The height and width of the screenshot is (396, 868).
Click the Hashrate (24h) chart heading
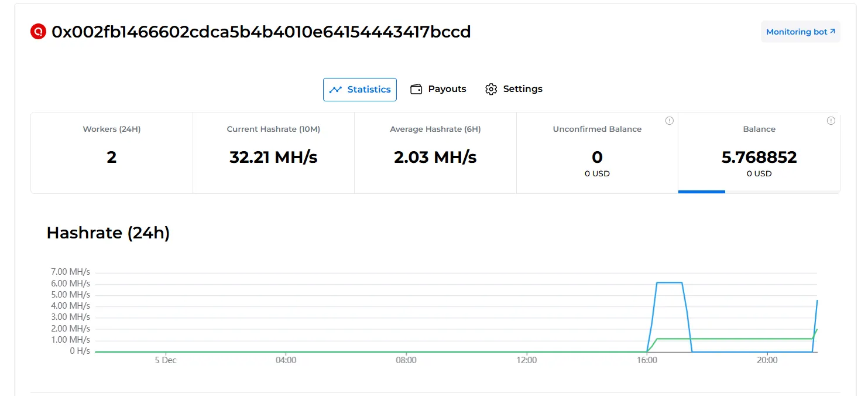point(108,233)
